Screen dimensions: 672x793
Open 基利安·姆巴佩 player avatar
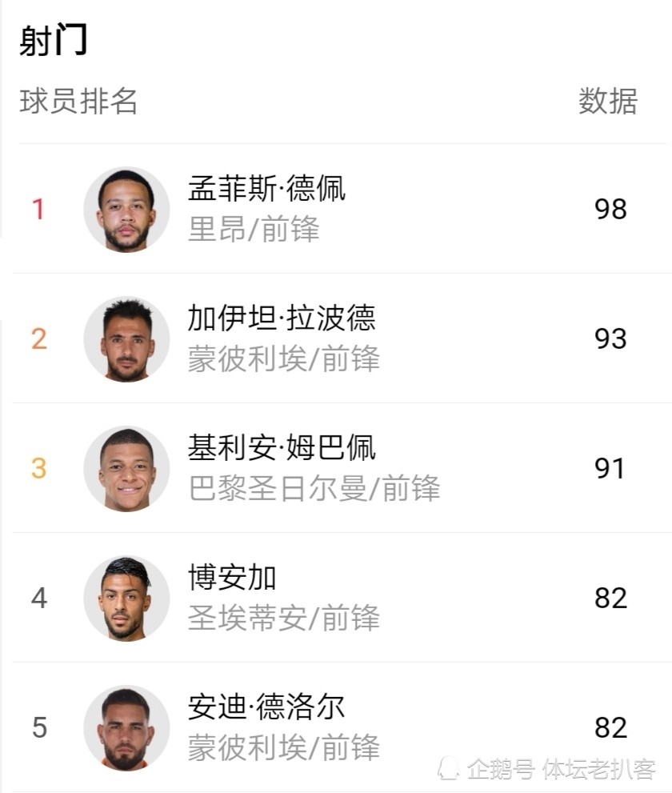tap(126, 468)
